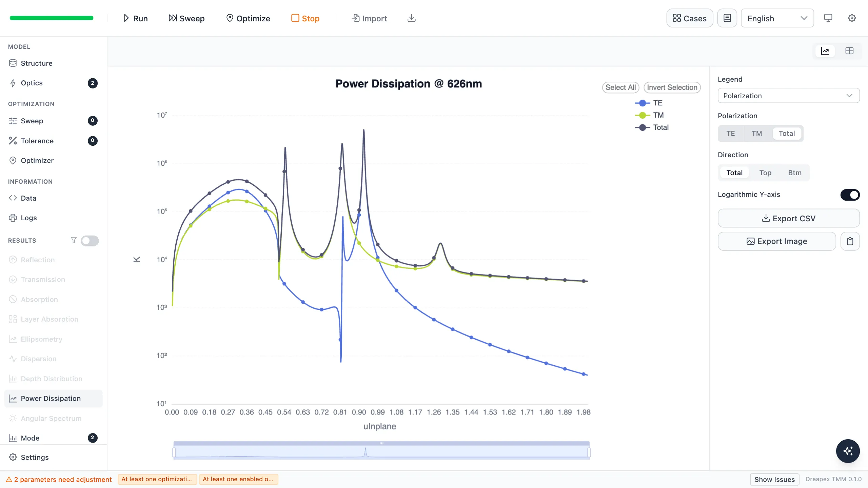The width and height of the screenshot is (868, 488).
Task: Click Export Image button
Action: [776, 241]
